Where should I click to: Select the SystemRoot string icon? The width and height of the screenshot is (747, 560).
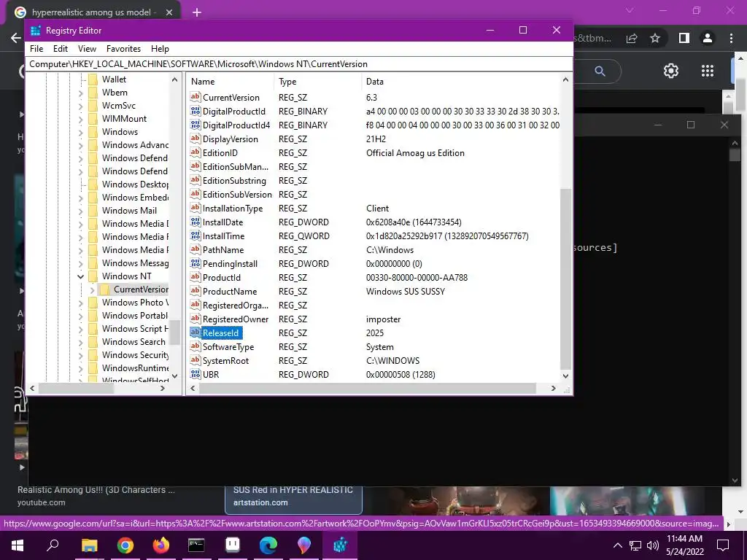[196, 360]
